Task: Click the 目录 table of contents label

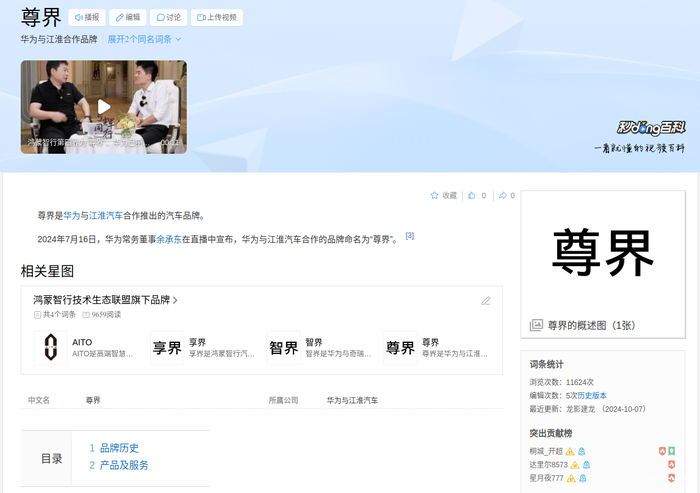Action: click(x=51, y=459)
